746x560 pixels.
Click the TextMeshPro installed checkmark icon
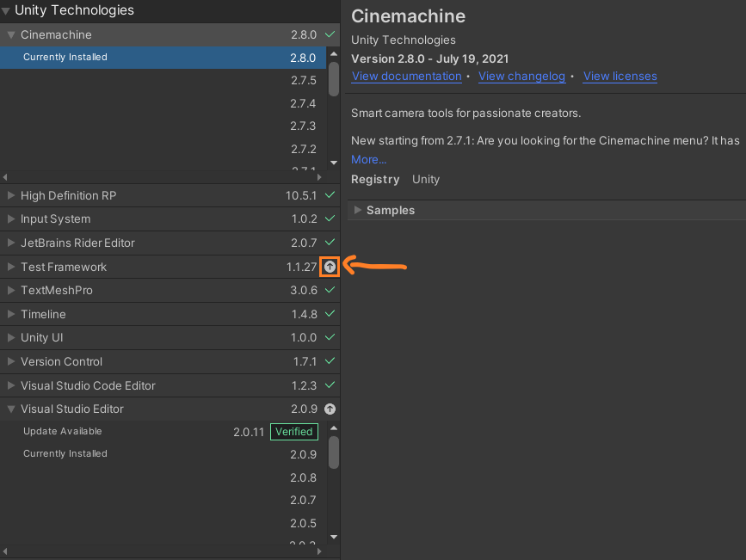click(x=330, y=291)
